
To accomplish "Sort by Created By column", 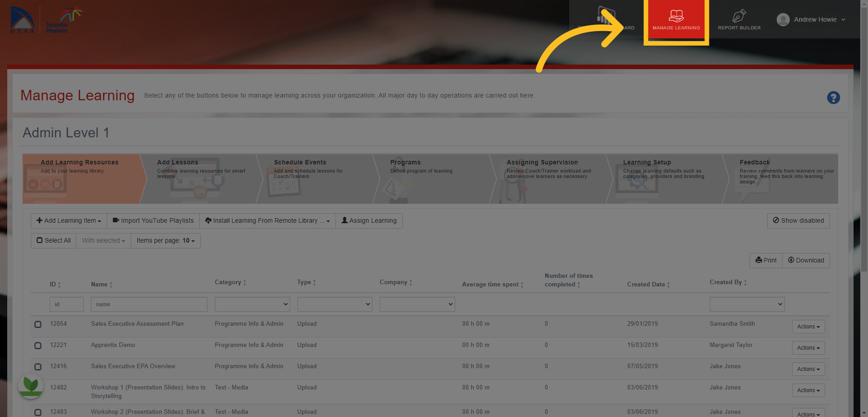I will (745, 282).
